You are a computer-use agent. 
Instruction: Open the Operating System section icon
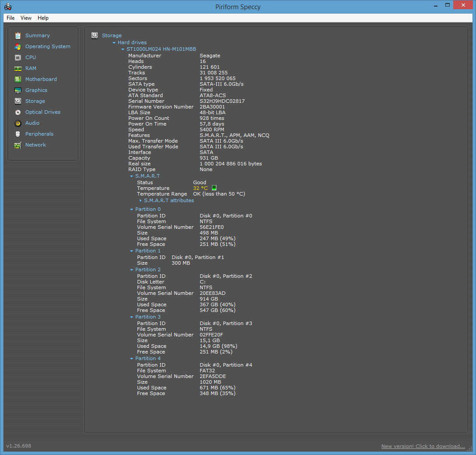[18, 46]
